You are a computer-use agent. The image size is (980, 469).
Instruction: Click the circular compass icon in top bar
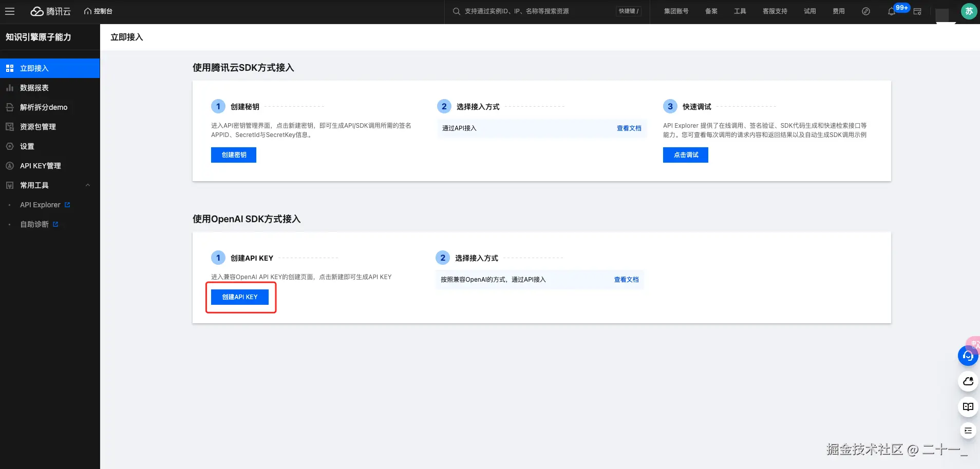[x=866, y=11]
